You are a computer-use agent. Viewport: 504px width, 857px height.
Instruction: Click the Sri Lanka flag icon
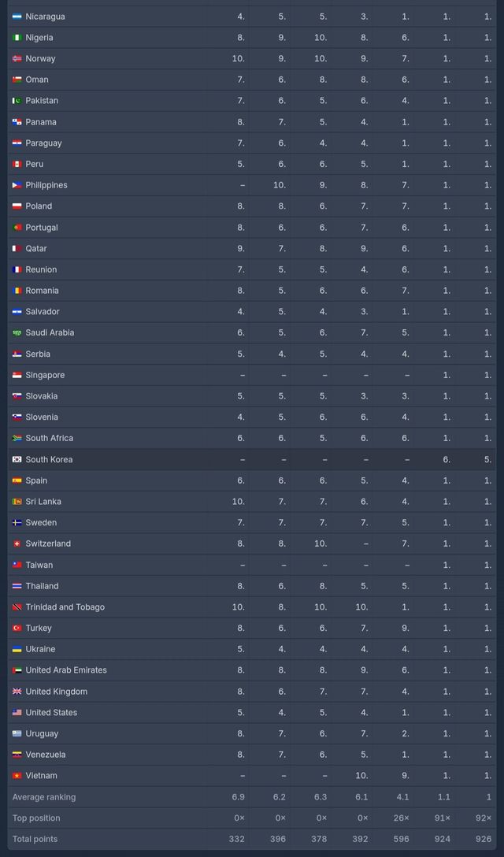(17, 502)
